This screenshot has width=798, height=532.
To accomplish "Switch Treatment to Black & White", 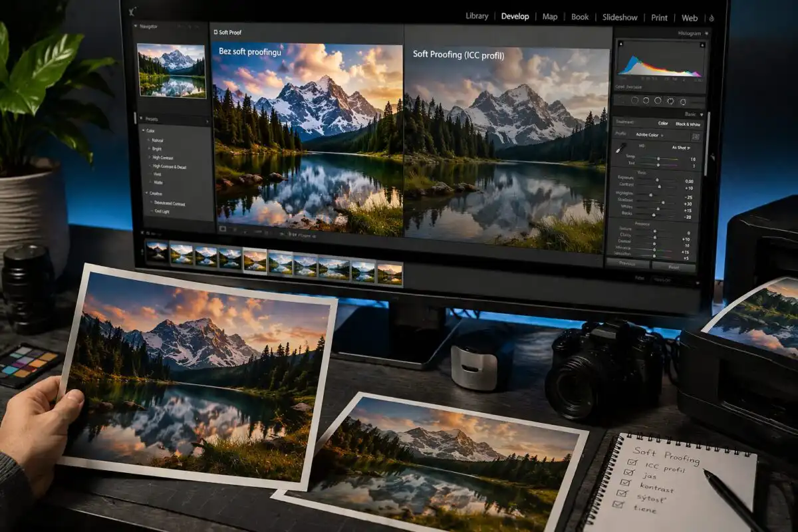I will click(x=688, y=124).
